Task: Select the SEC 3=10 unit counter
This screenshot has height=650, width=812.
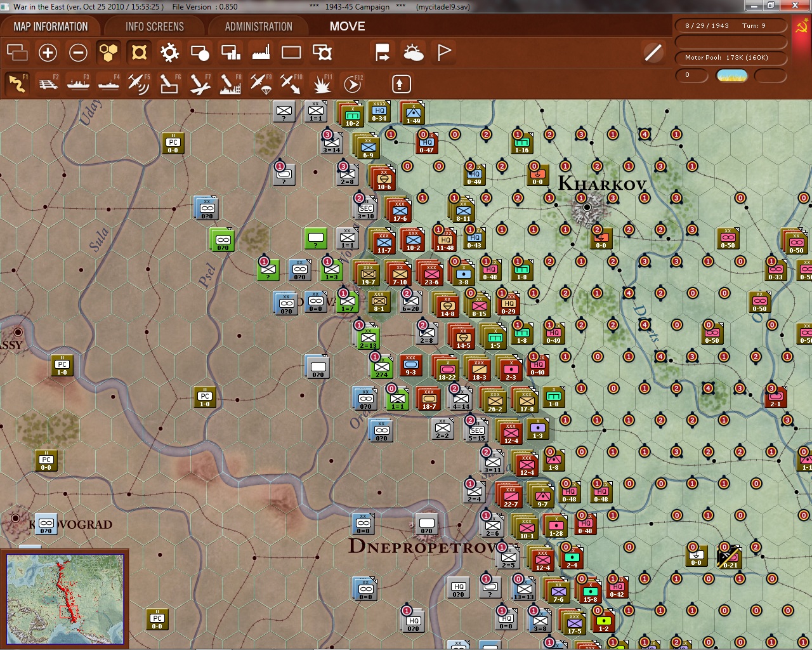Action: click(366, 208)
